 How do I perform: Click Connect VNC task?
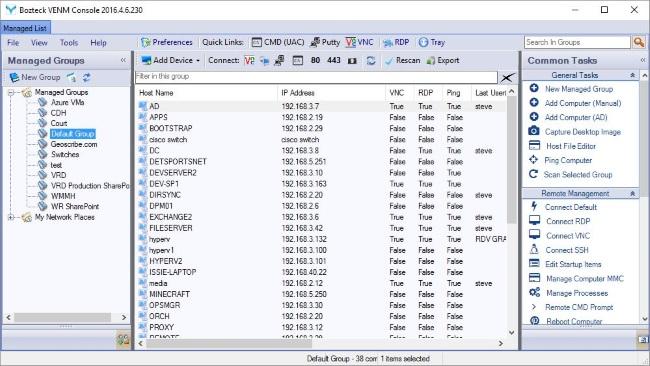(x=568, y=236)
